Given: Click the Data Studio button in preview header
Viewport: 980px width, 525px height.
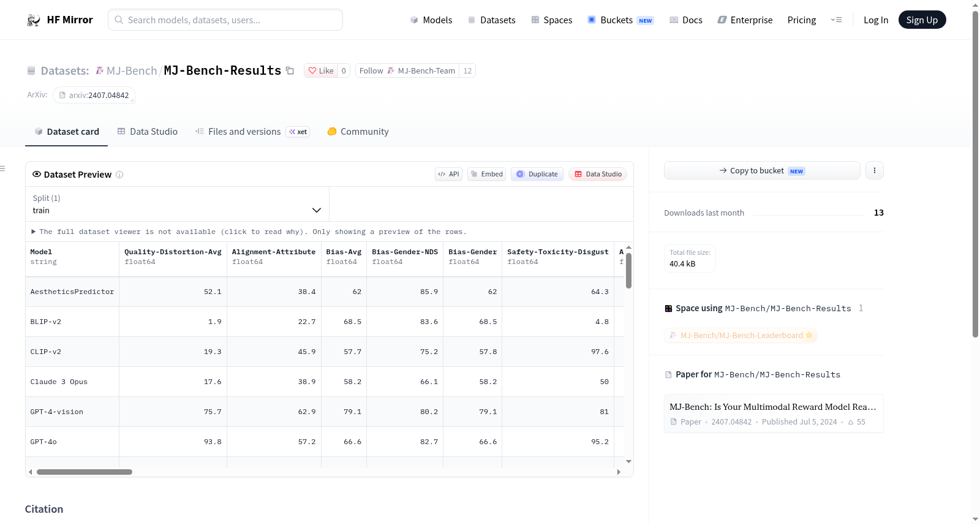Looking at the screenshot, I should point(598,174).
